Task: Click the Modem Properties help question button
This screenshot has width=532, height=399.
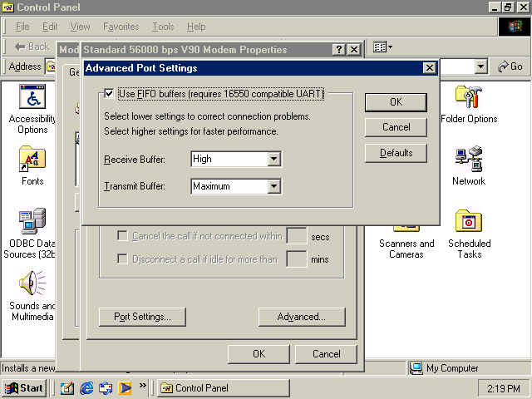Action: 338,50
